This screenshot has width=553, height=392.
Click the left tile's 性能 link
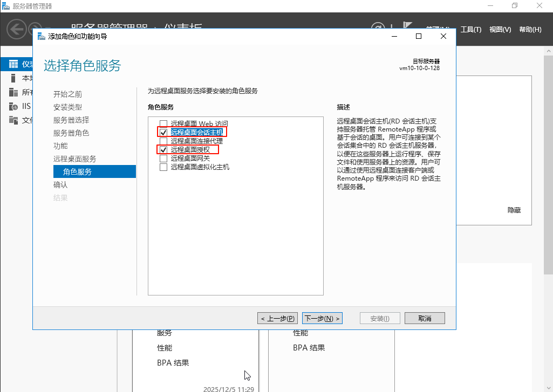(165, 348)
